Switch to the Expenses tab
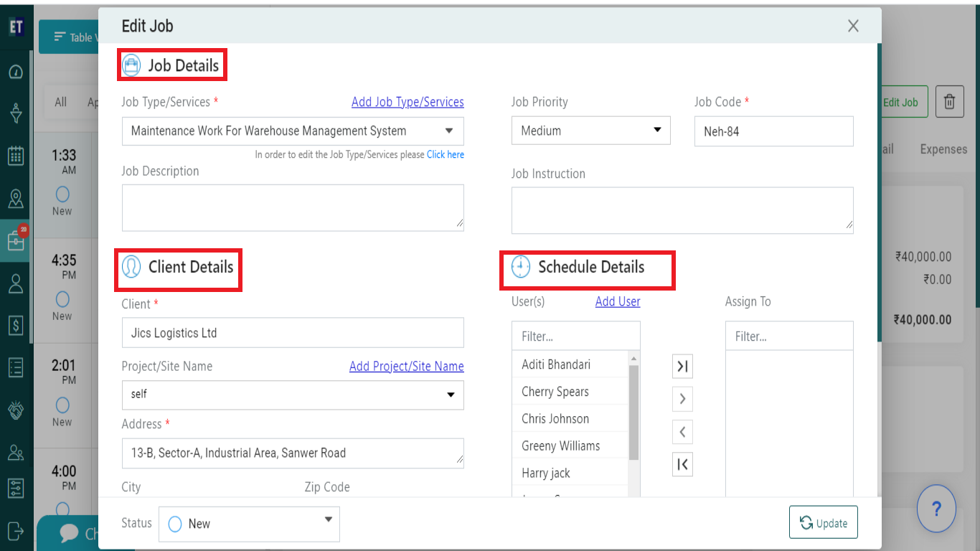980x551 pixels. tap(943, 149)
